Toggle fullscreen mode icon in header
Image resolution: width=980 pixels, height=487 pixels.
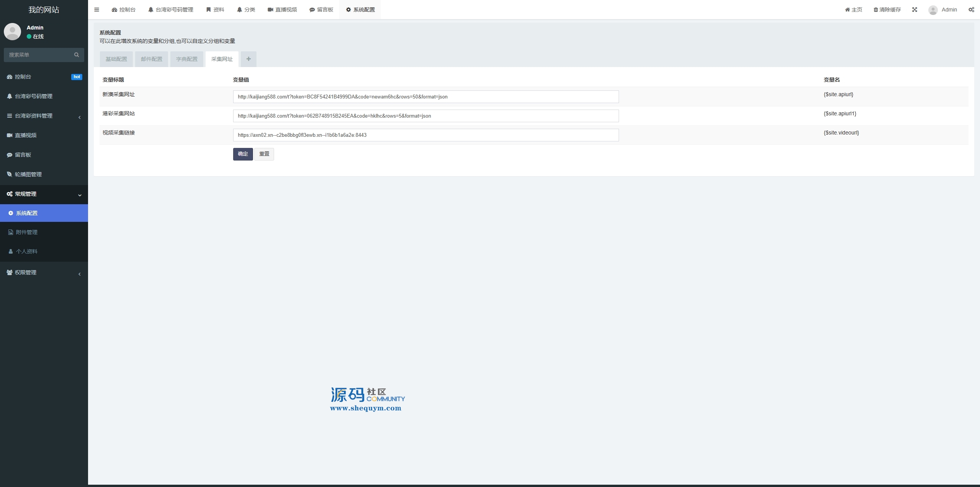(x=915, y=10)
